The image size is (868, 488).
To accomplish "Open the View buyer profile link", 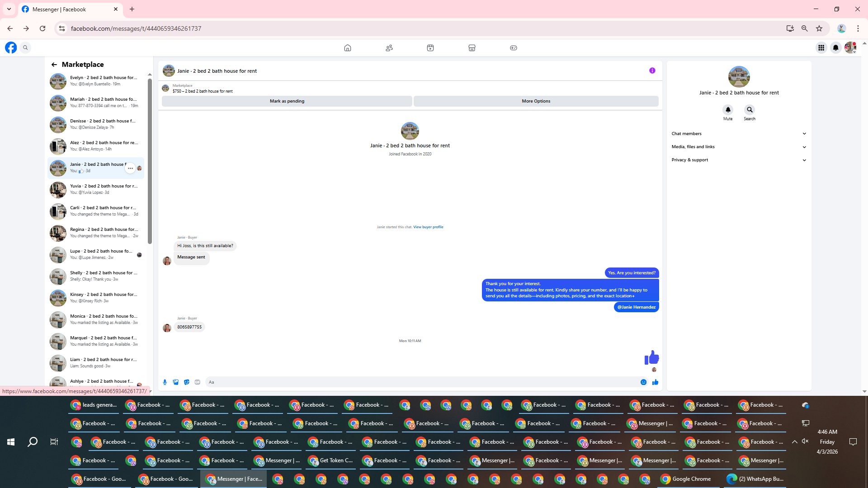I will coord(428,227).
